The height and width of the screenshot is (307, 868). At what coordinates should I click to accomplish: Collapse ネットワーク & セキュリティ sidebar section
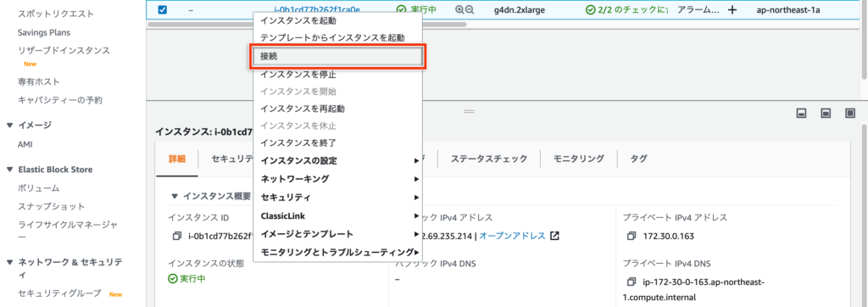pos(10,262)
